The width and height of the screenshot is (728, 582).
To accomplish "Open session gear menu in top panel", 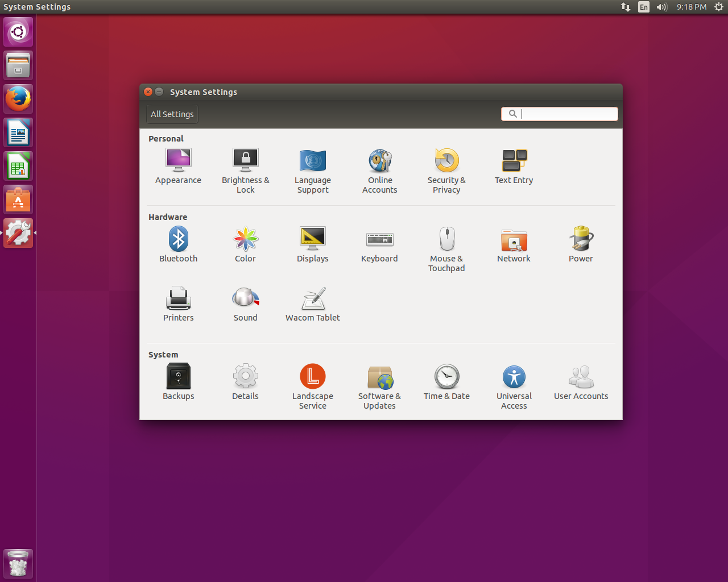I will pos(719,7).
